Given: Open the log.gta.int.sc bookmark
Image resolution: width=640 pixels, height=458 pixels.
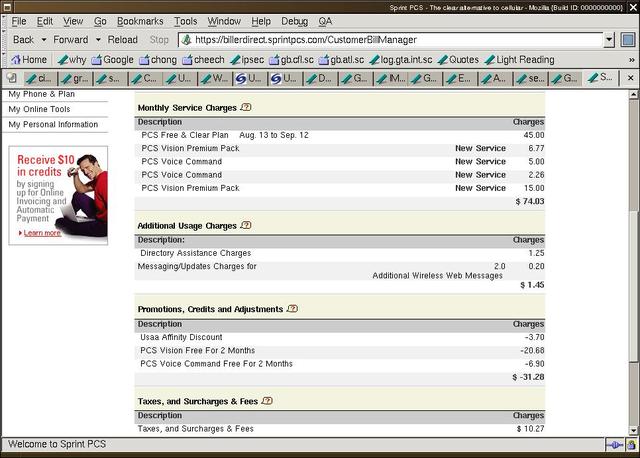Looking at the screenshot, I should 401,60.
